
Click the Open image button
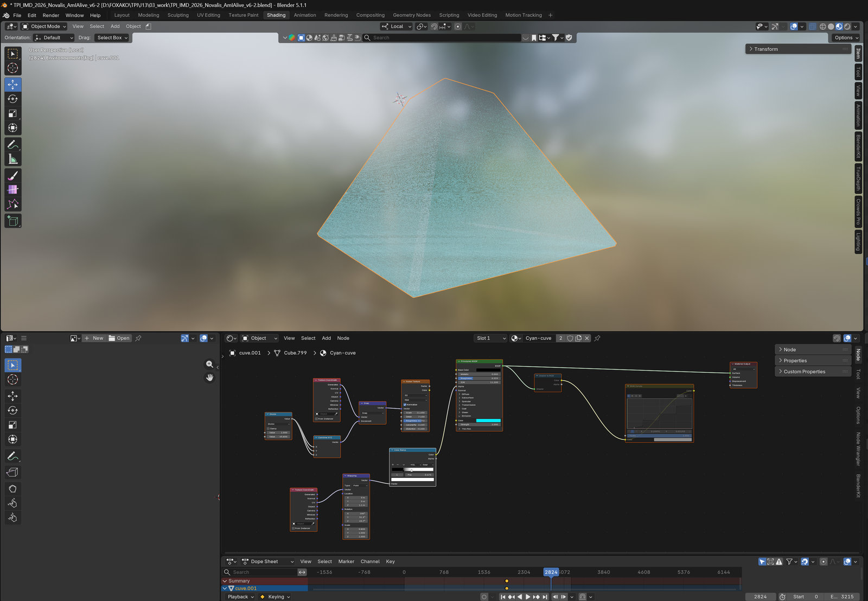tap(119, 338)
